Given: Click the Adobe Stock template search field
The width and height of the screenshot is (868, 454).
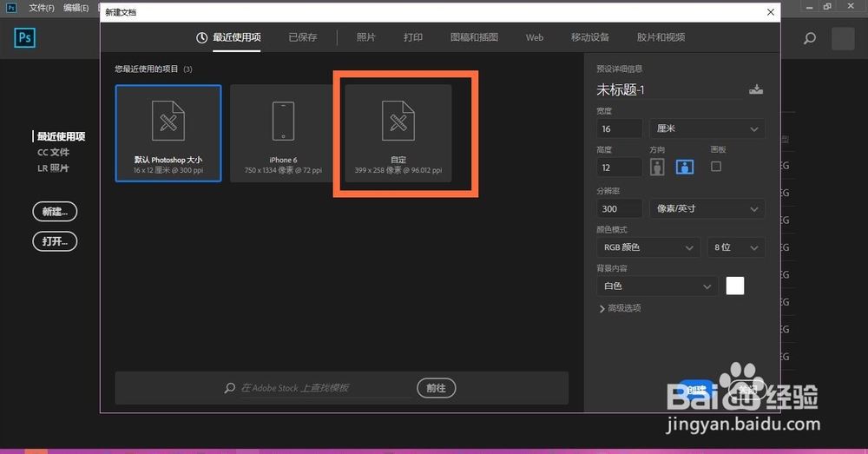Looking at the screenshot, I should [325, 388].
